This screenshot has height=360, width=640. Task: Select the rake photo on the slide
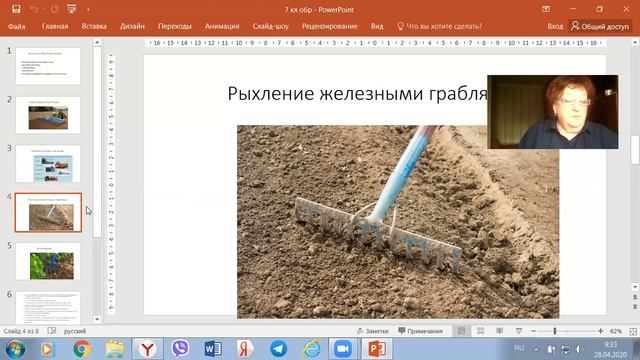pos(398,222)
